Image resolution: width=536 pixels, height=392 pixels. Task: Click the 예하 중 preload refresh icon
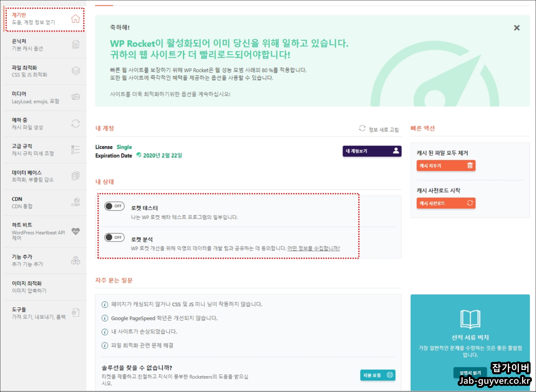(76, 124)
